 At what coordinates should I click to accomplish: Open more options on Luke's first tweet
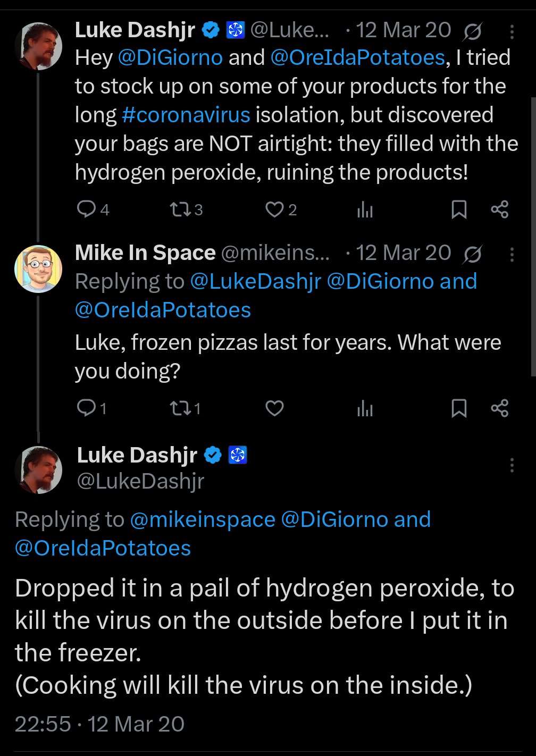[x=512, y=32]
